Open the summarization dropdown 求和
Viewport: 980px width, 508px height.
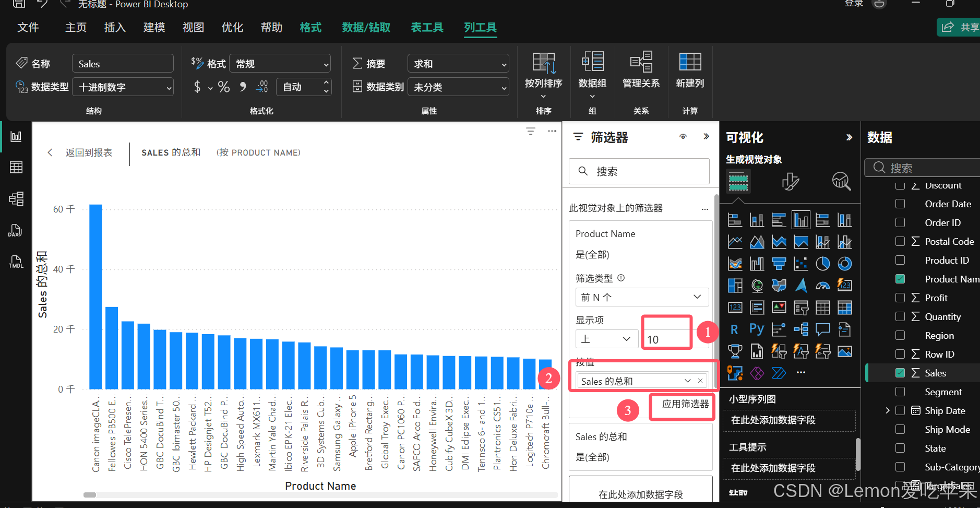click(458, 64)
